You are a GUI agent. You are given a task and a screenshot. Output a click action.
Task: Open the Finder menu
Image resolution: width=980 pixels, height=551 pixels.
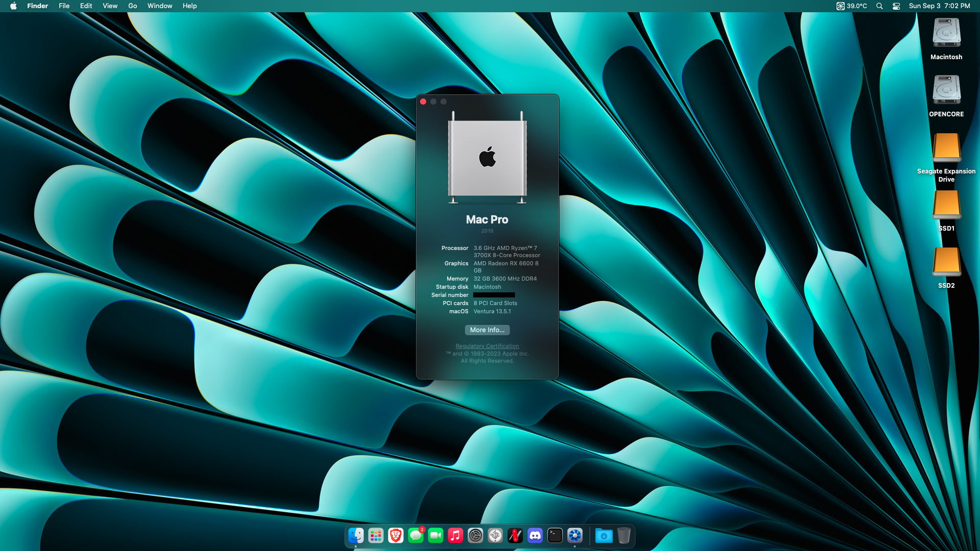tap(38, 6)
